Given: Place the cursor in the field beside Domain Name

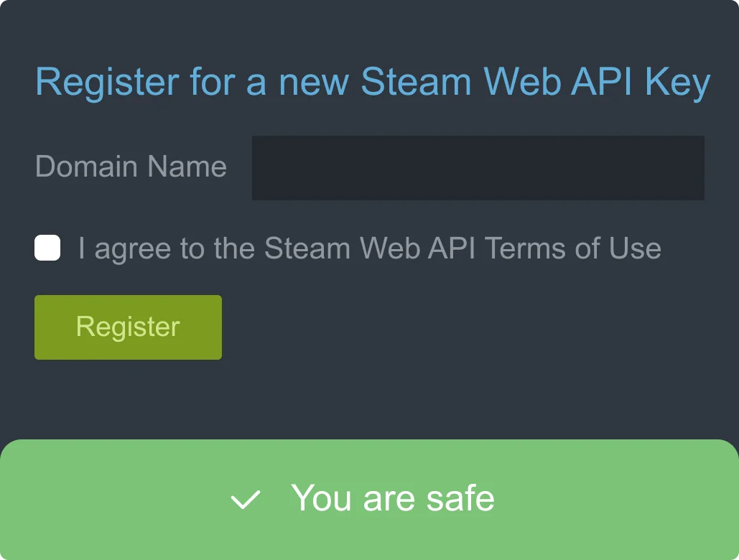Looking at the screenshot, I should pyautogui.click(x=478, y=168).
